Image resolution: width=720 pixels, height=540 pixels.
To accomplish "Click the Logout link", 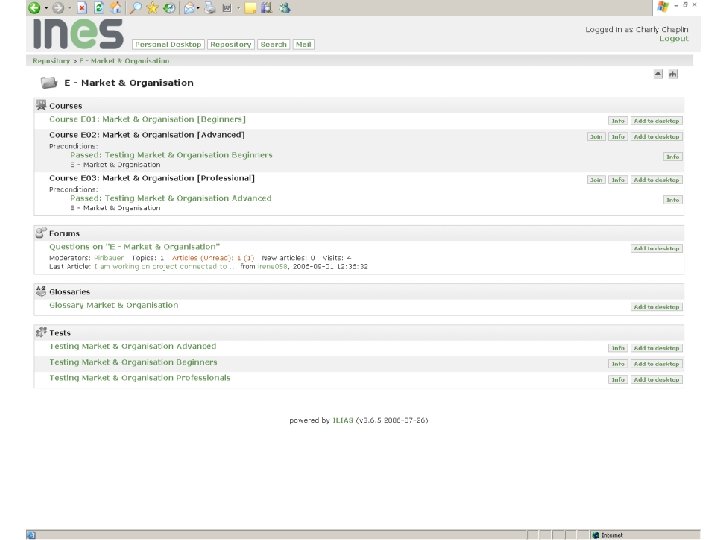I will point(674,39).
